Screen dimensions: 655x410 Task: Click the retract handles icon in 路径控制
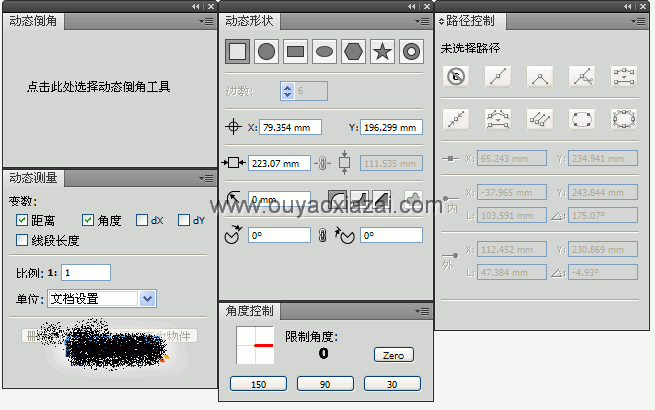pyautogui.click(x=456, y=120)
